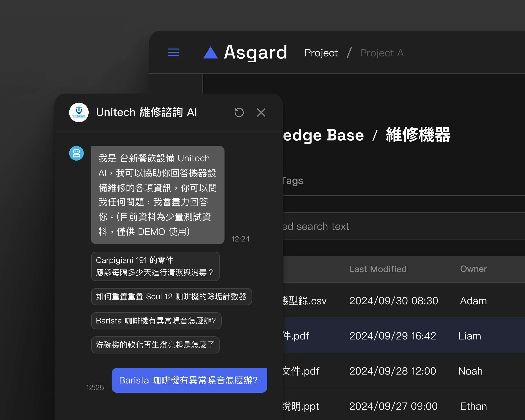Sort by Owner column header
This screenshot has height=420, width=525.
473,269
